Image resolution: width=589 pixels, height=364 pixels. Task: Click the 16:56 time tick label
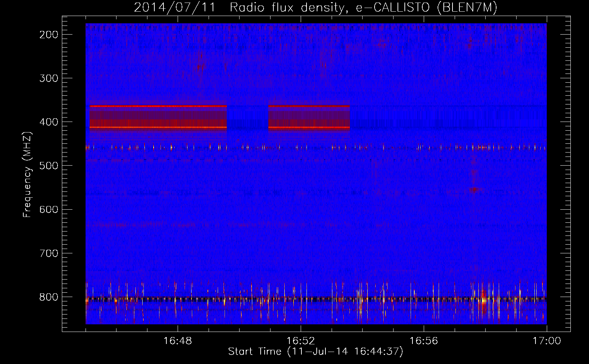424,341
